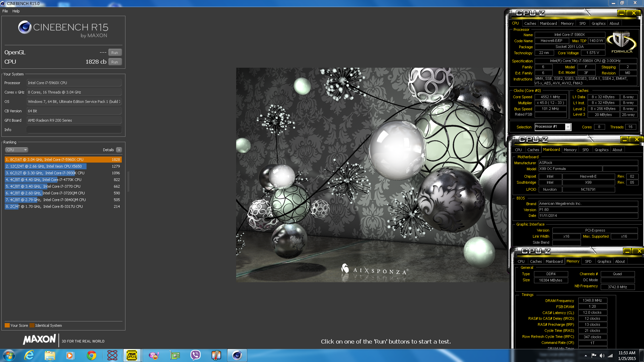Select ranking row Core i7-3930K
Viewport: 644px width, 362px height.
pos(63,173)
